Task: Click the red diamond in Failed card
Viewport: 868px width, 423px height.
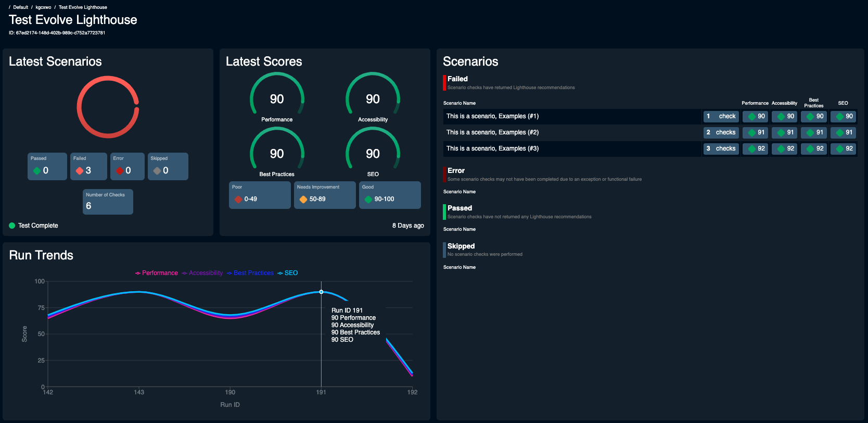Action: pyautogui.click(x=80, y=171)
